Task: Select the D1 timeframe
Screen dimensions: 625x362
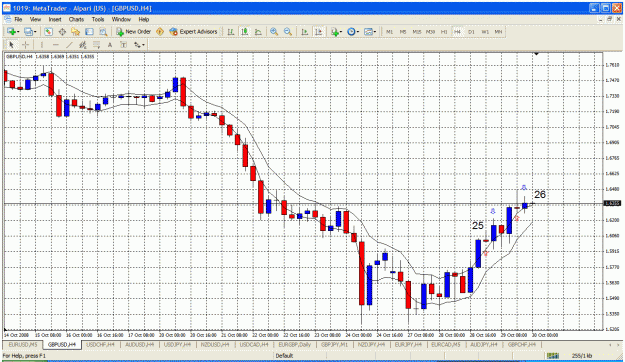Action: point(471,31)
